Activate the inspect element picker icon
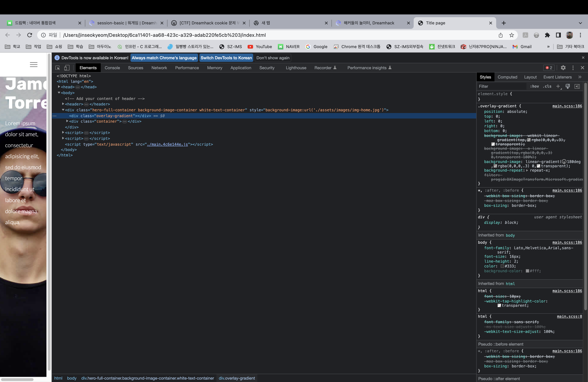Image resolution: width=588 pixels, height=382 pixels. (58, 68)
